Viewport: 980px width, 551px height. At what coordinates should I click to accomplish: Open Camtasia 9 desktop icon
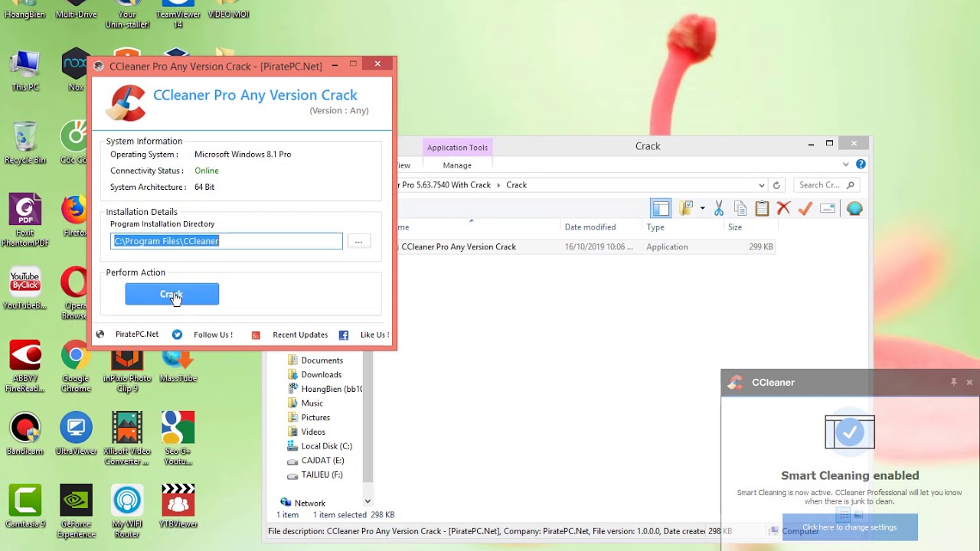[24, 506]
